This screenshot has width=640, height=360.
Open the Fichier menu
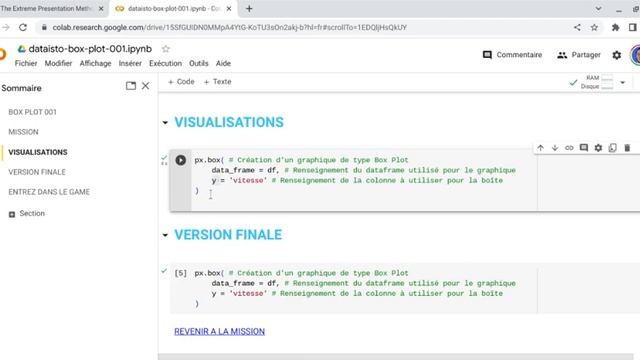pos(26,63)
